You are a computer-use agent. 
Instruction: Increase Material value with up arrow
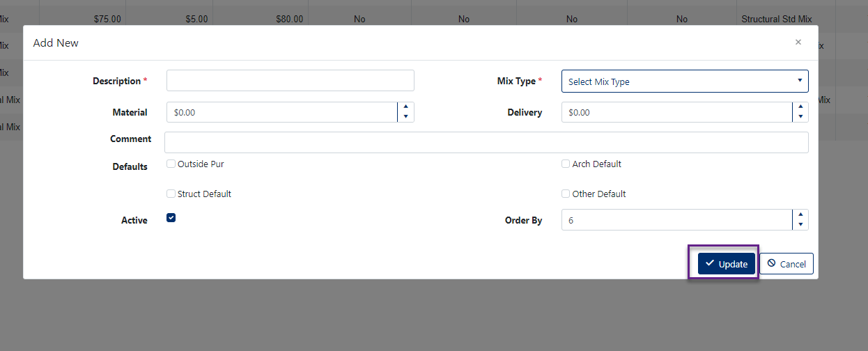pyautogui.click(x=405, y=107)
